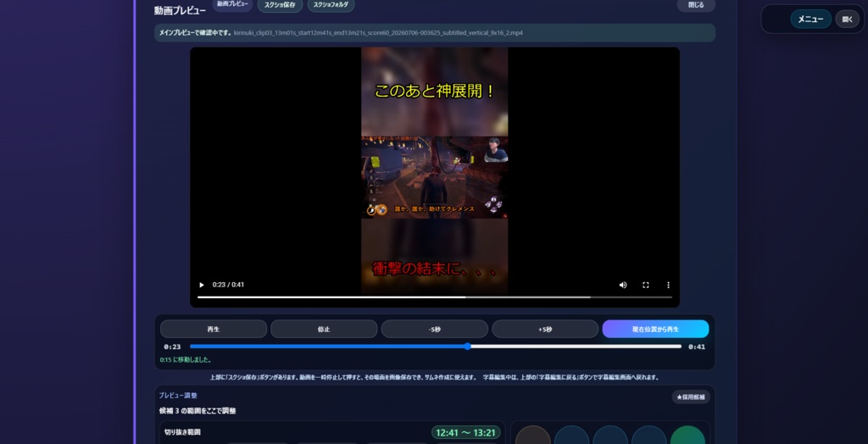Click the 停止 button

(x=324, y=329)
